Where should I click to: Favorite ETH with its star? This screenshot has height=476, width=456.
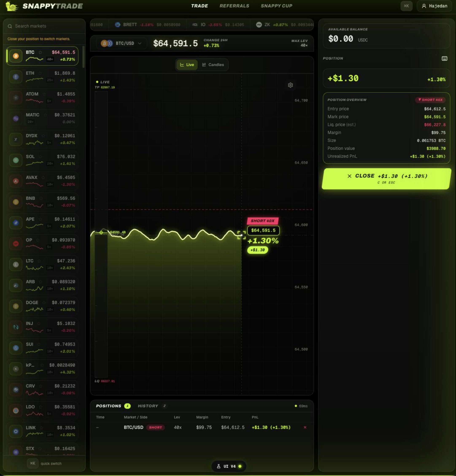40,73
